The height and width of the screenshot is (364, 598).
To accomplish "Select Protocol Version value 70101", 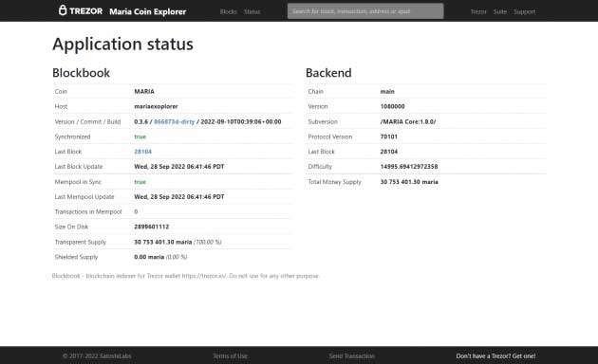I will coord(388,136).
